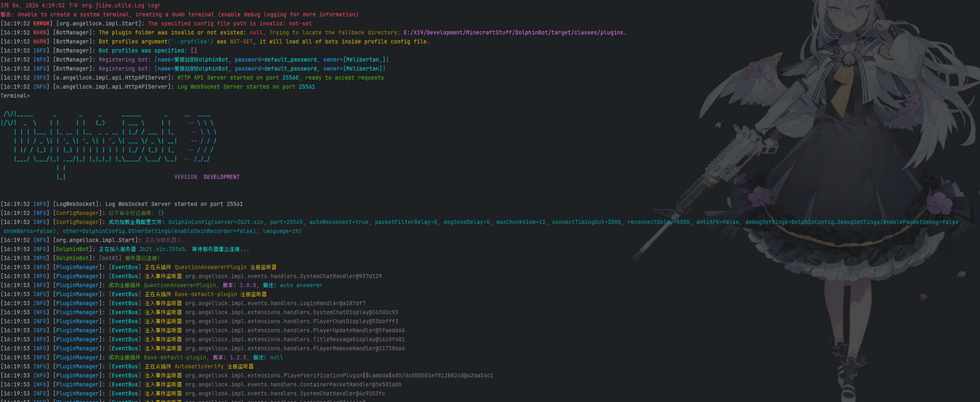Click the QuestionAnswererPlugin name in the log

[210, 267]
